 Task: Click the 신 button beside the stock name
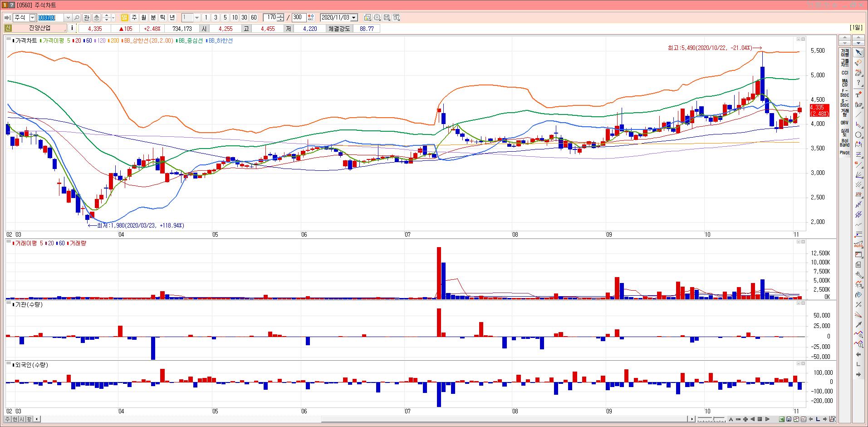(8, 28)
